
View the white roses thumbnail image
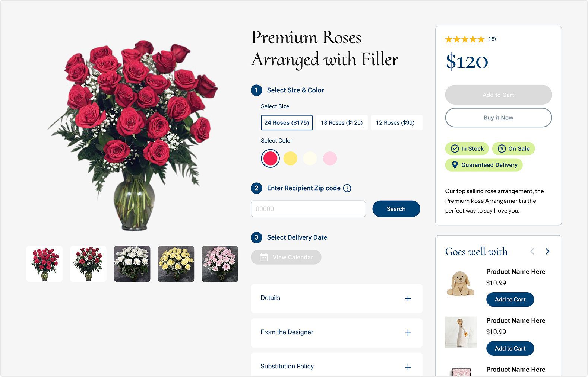click(x=132, y=263)
